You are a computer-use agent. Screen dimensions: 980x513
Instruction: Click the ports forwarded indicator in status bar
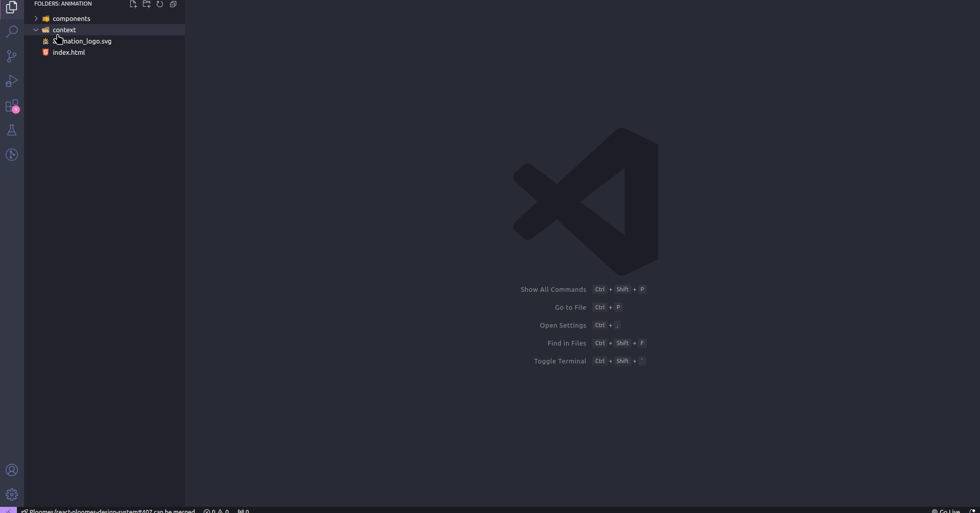[243, 510]
